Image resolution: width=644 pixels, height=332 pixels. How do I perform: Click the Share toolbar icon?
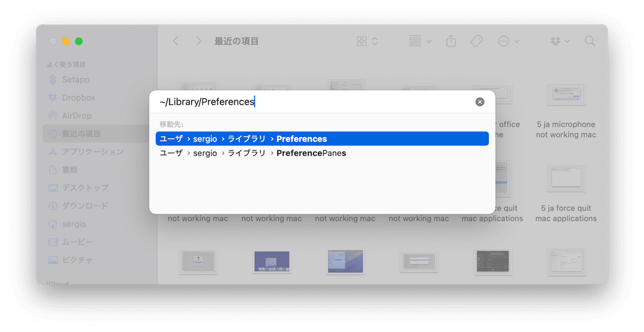[x=451, y=41]
